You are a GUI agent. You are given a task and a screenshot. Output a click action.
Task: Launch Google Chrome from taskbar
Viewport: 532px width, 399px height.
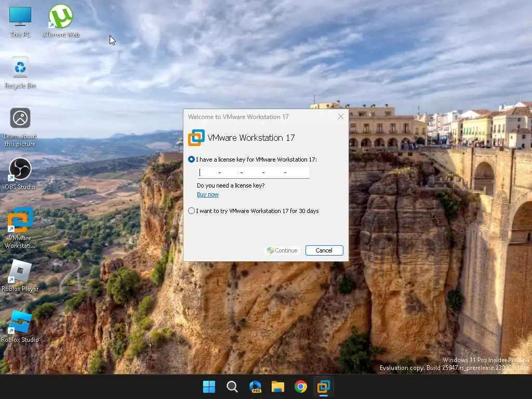301,387
